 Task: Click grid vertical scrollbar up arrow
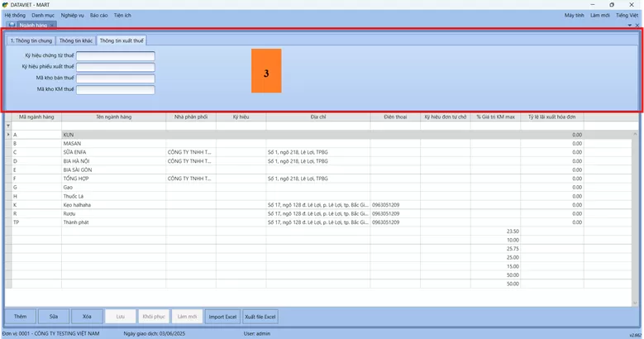coord(635,134)
